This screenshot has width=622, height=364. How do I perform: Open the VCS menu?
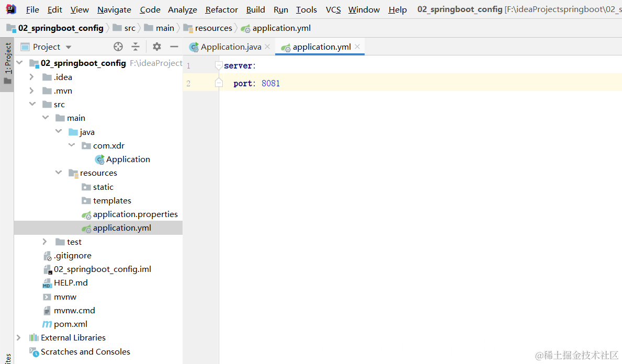point(333,9)
